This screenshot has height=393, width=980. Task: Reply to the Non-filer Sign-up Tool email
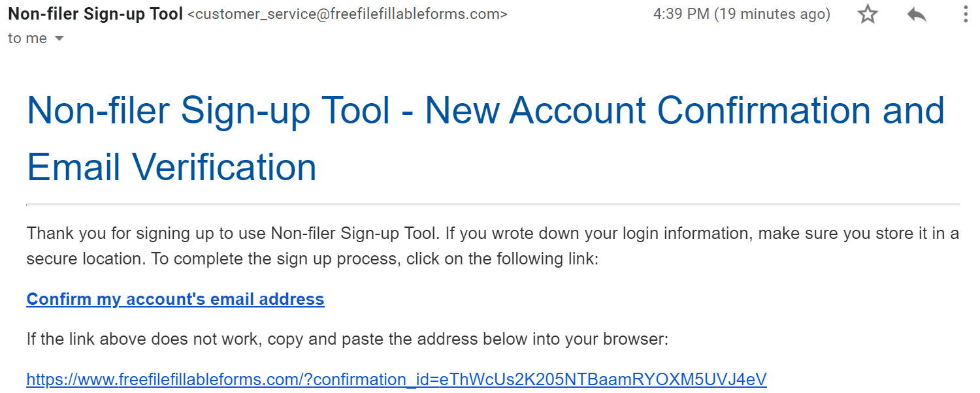(x=917, y=14)
